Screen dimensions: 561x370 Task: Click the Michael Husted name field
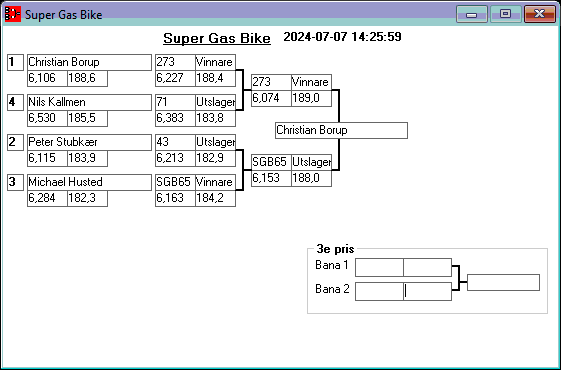(x=89, y=182)
